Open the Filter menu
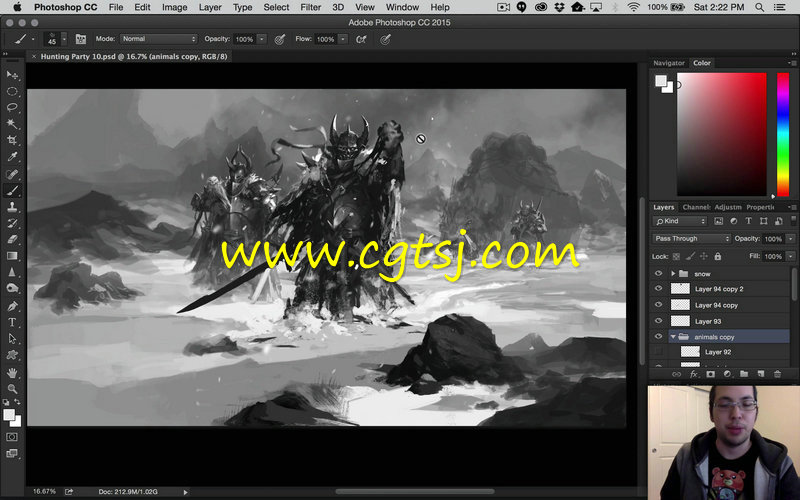Screen dimensions: 800x500 pyautogui.click(x=310, y=7)
